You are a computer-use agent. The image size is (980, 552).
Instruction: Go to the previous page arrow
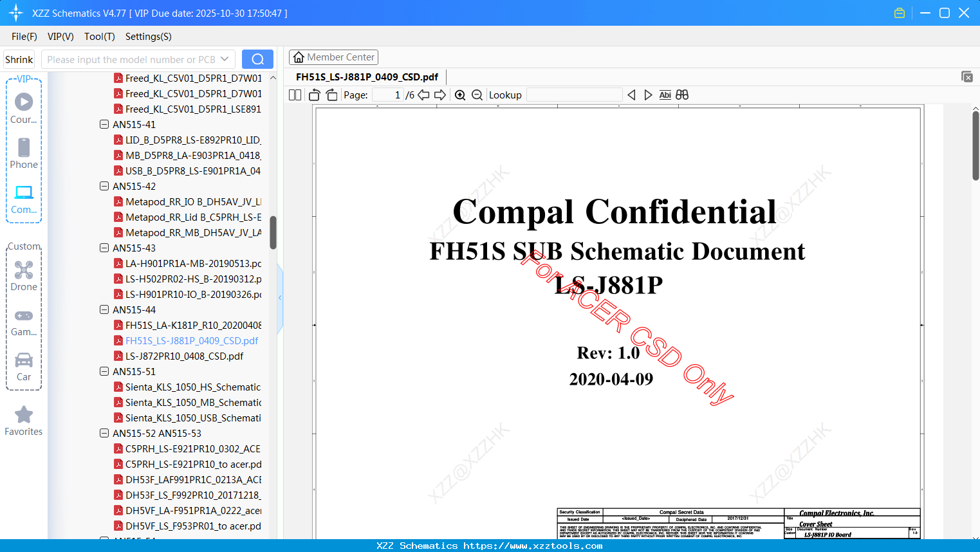pos(423,95)
